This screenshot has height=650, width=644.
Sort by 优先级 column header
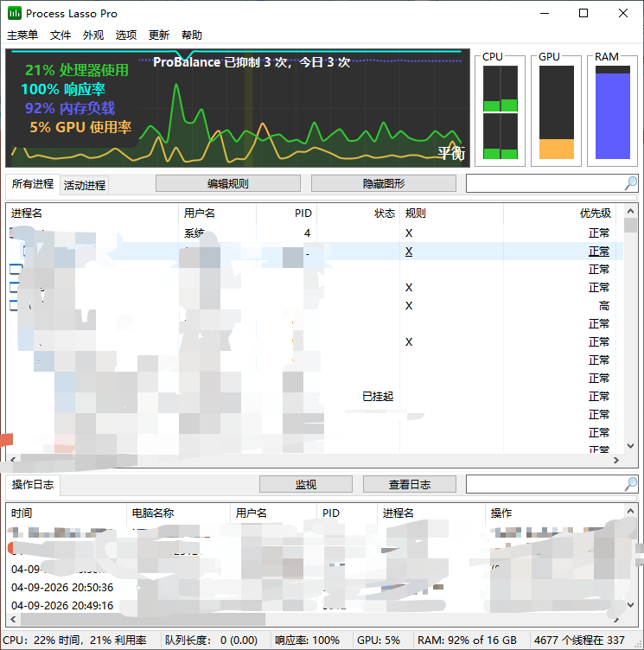[560, 213]
